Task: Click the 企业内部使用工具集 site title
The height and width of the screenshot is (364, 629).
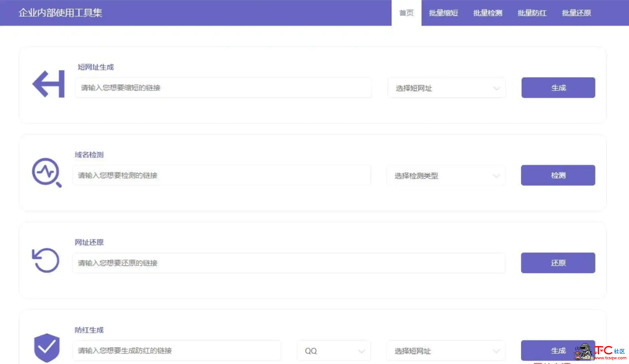Action: [x=60, y=13]
